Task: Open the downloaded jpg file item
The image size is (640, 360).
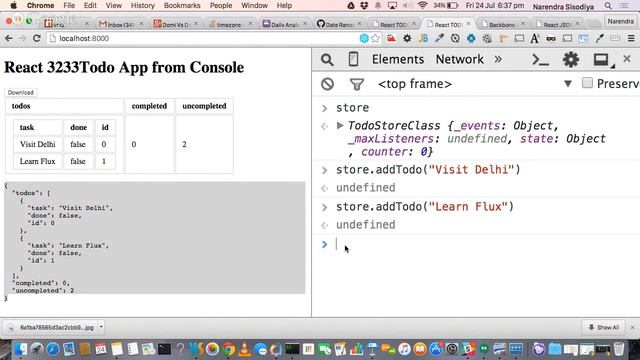Action: (x=51, y=327)
